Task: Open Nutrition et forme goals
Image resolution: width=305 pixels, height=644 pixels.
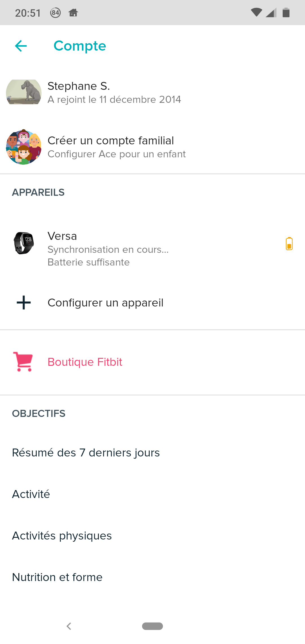Action: point(57,577)
